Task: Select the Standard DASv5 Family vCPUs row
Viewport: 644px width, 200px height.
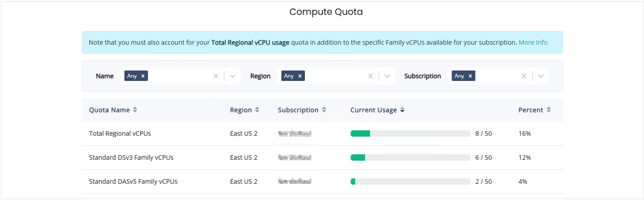Action: pos(133,182)
